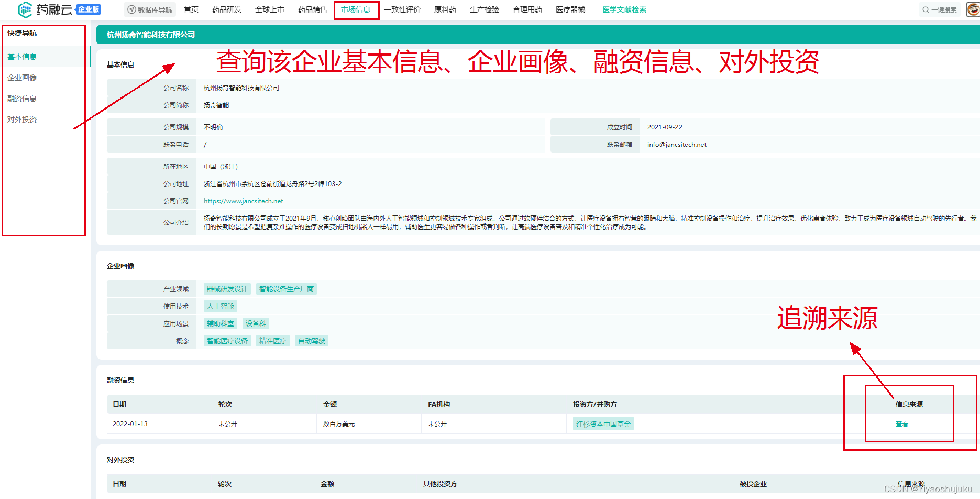Click the 投资方/并购方 column header
Viewport: 980px width, 499px height.
click(x=595, y=404)
